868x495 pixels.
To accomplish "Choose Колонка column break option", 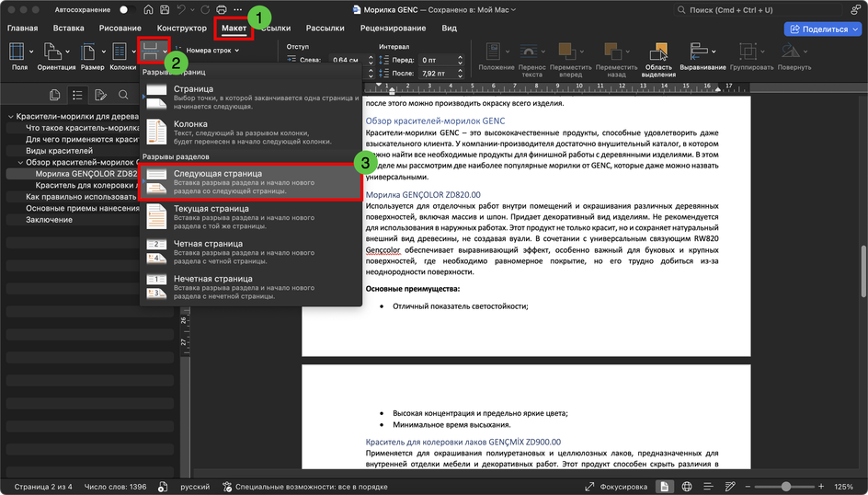I will click(x=251, y=132).
